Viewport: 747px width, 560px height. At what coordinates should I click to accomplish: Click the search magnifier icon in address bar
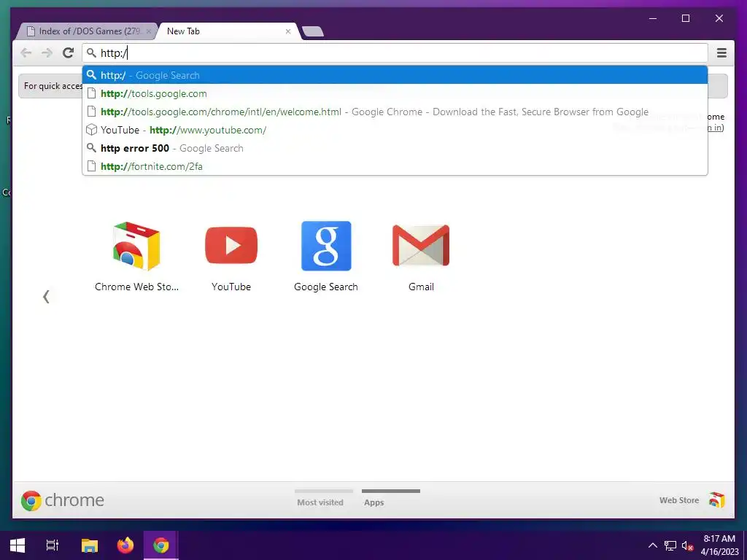(91, 52)
